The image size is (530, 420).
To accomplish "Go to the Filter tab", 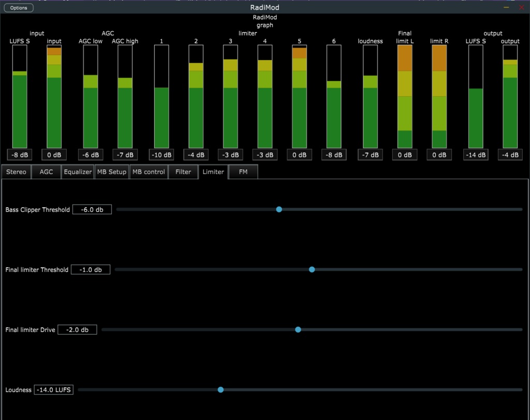I will click(183, 172).
